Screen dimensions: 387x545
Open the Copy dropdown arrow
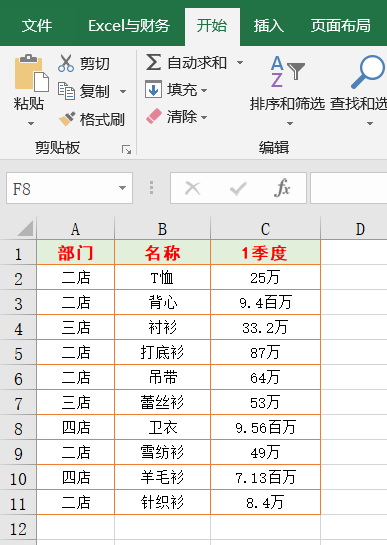[123, 92]
